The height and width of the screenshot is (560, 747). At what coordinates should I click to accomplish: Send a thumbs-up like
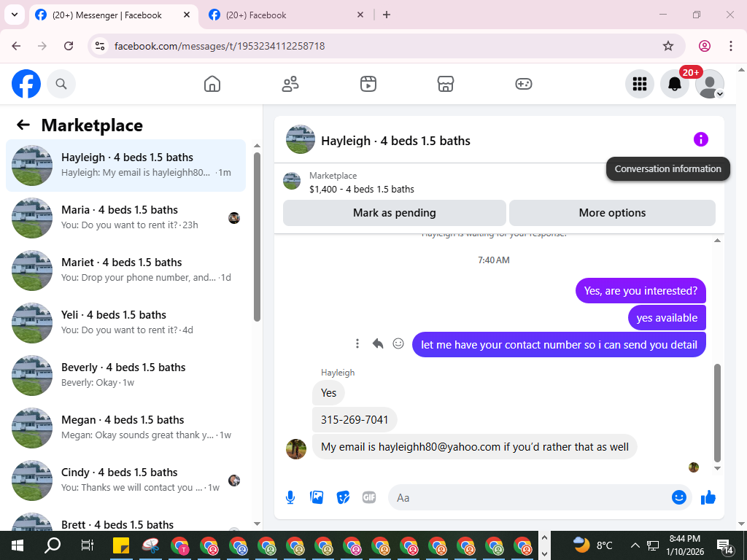pyautogui.click(x=708, y=497)
